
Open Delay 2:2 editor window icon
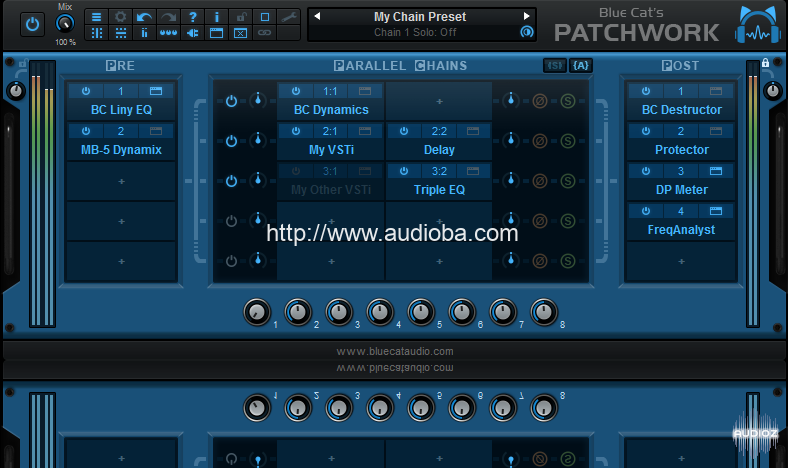point(473,131)
